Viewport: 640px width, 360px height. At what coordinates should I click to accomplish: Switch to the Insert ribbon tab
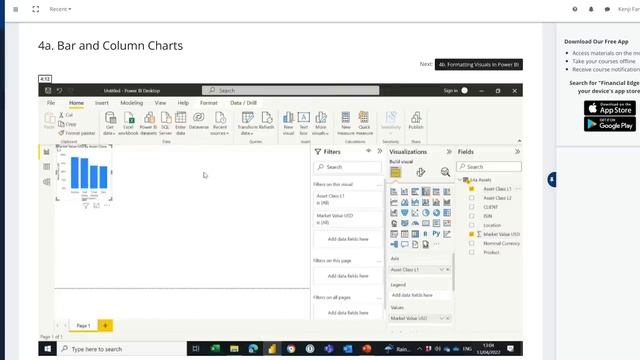point(102,103)
